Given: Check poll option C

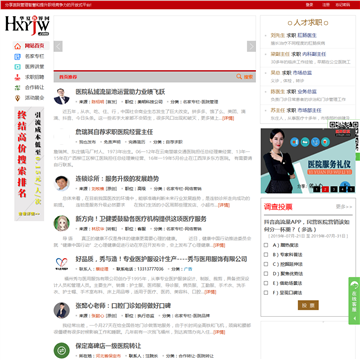Looking at the screenshot, I should [266, 264].
